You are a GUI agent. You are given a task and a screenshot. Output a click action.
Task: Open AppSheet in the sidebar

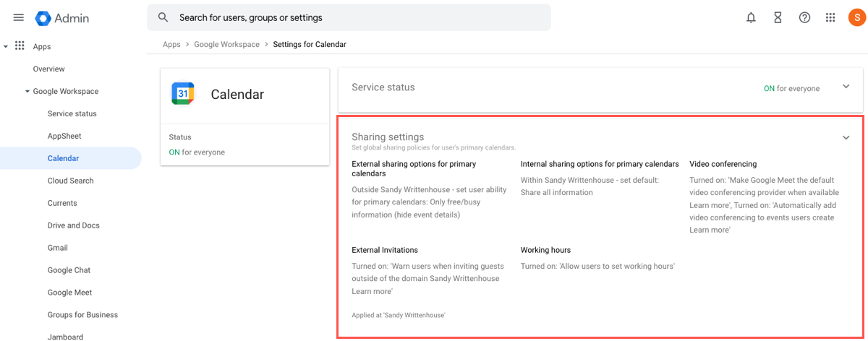pyautogui.click(x=64, y=136)
